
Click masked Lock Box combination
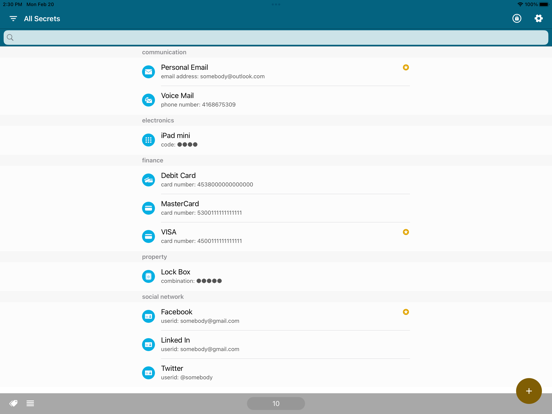pyautogui.click(x=209, y=281)
